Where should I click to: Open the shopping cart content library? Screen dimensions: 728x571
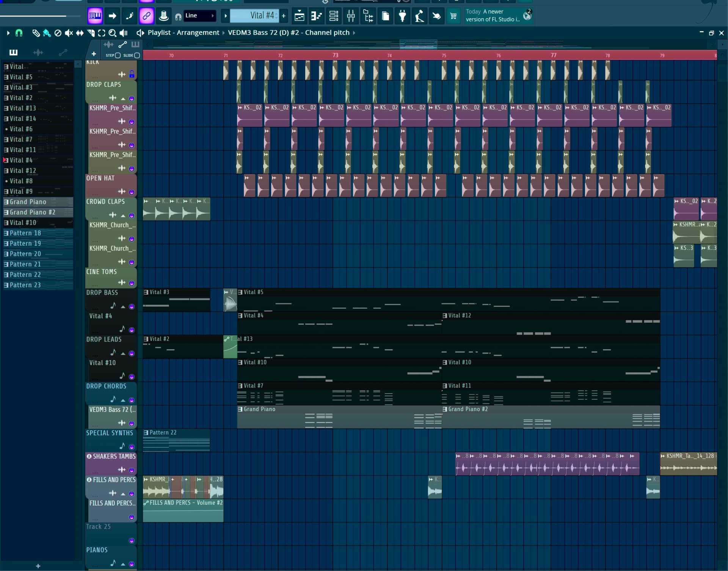453,16
